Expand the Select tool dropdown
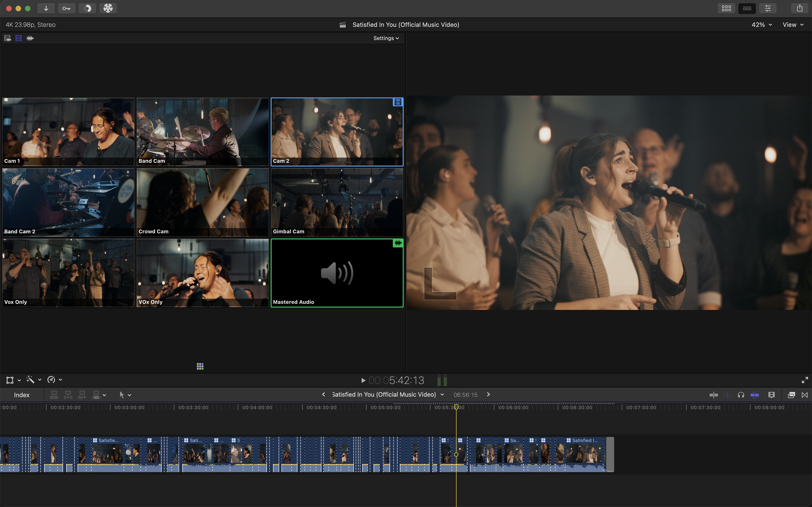 pos(130,395)
